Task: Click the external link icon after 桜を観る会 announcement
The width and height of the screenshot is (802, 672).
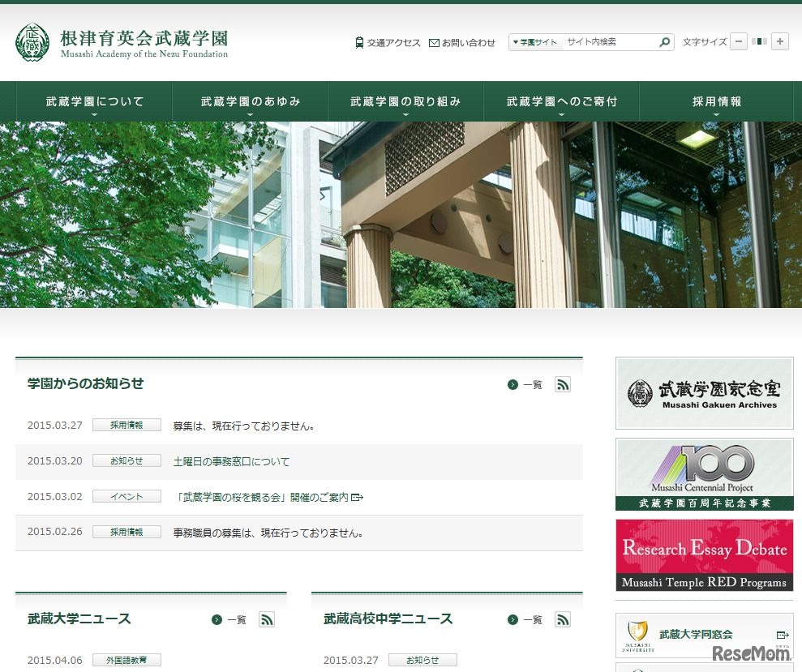Action: [x=357, y=496]
